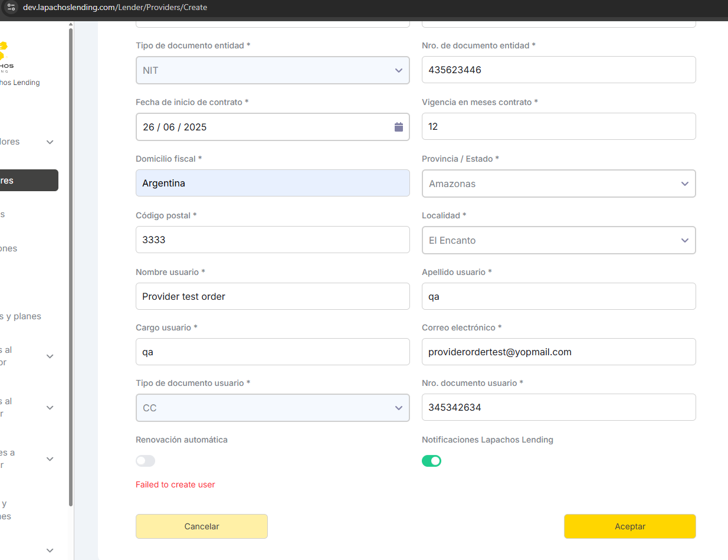Screen dimensions: 728x560
Task: Click the sidebar vertical scrollbar
Action: pyautogui.click(x=71, y=266)
